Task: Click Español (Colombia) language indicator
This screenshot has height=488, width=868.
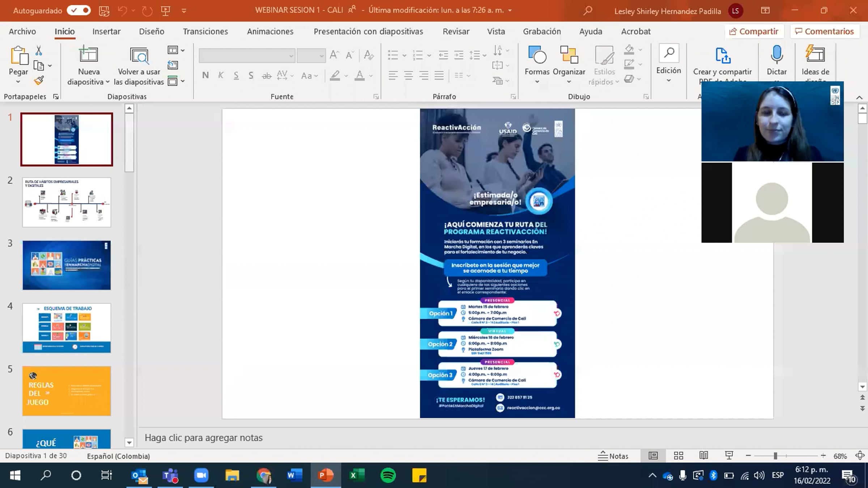Action: coord(118,456)
